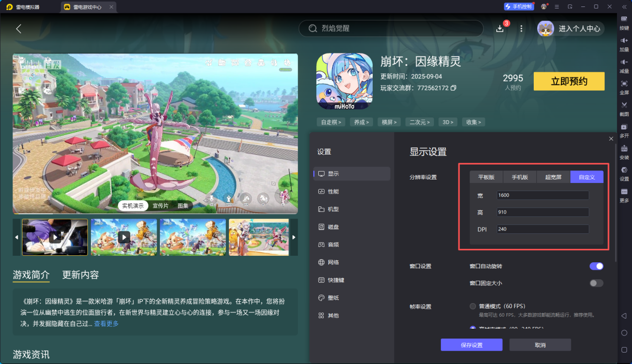Expand description with 查看更多 link
The width and height of the screenshot is (632, 364).
(x=106, y=324)
